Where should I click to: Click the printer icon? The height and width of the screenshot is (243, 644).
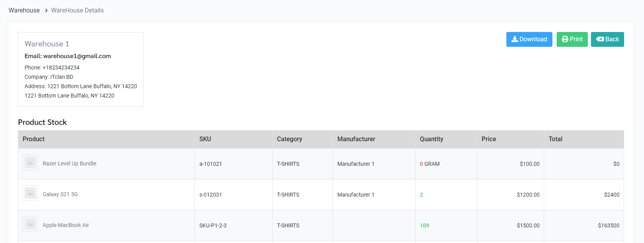(565, 39)
